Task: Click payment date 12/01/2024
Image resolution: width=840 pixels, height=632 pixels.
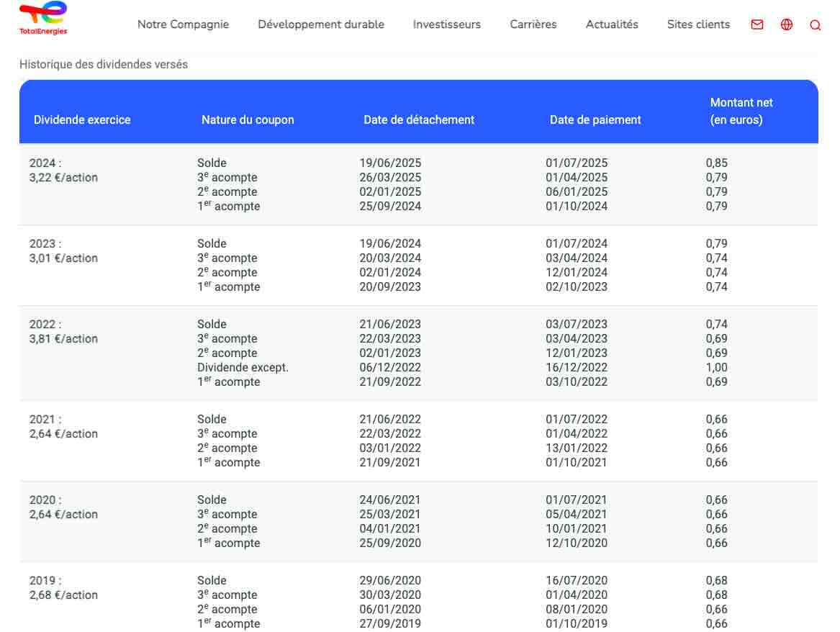Action: (x=577, y=273)
